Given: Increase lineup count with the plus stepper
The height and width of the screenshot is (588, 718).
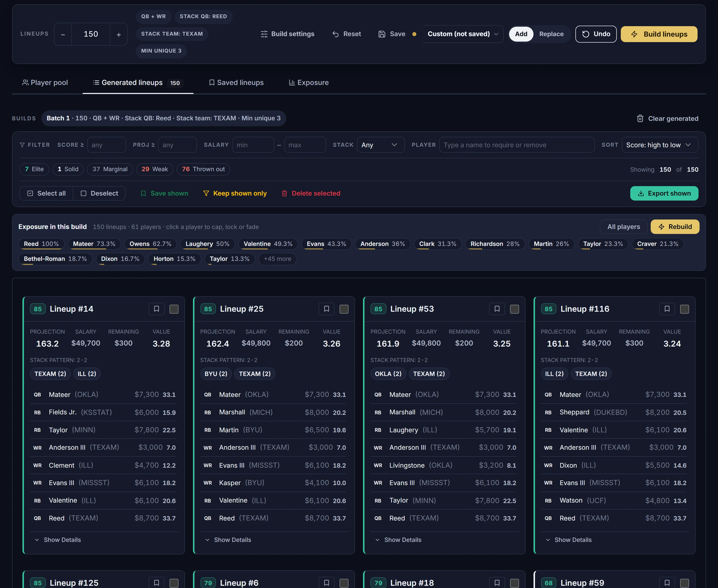Looking at the screenshot, I should 119,34.
